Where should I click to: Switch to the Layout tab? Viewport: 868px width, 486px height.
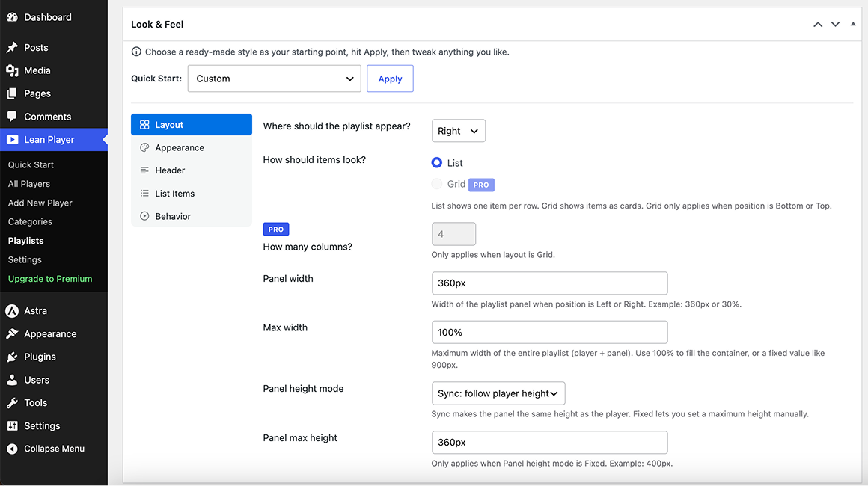[x=192, y=125]
